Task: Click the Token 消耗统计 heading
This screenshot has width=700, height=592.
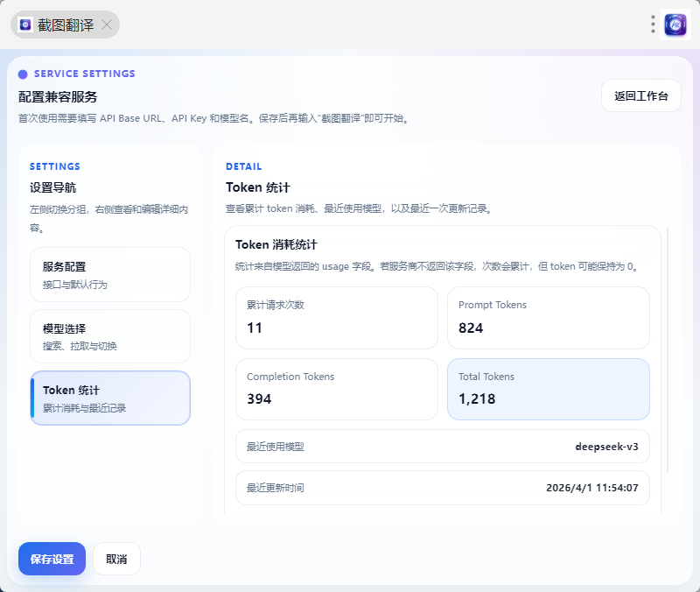Action: (276, 245)
